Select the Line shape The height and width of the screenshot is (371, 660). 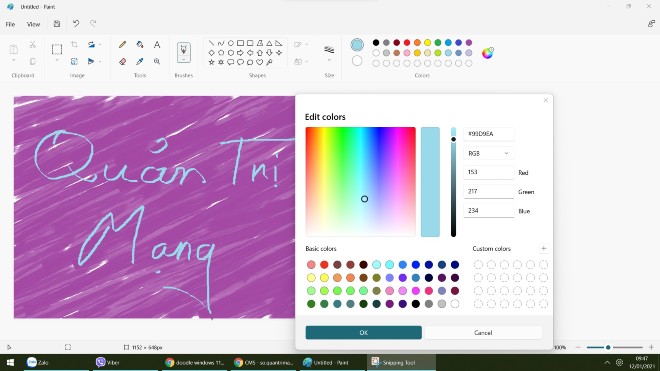pos(211,43)
